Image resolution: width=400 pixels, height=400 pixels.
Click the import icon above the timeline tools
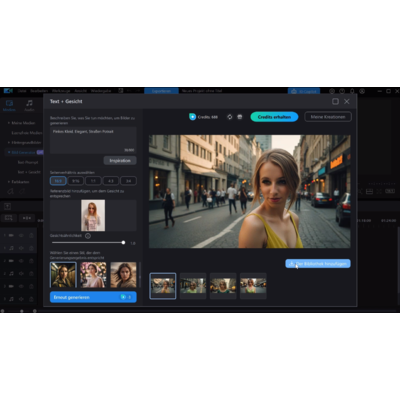tap(7, 206)
